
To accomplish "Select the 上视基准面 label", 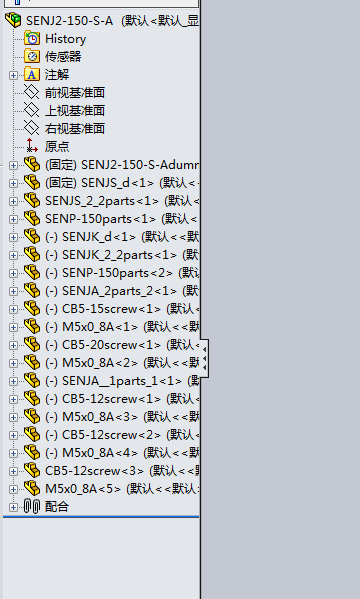I will click(x=75, y=110).
